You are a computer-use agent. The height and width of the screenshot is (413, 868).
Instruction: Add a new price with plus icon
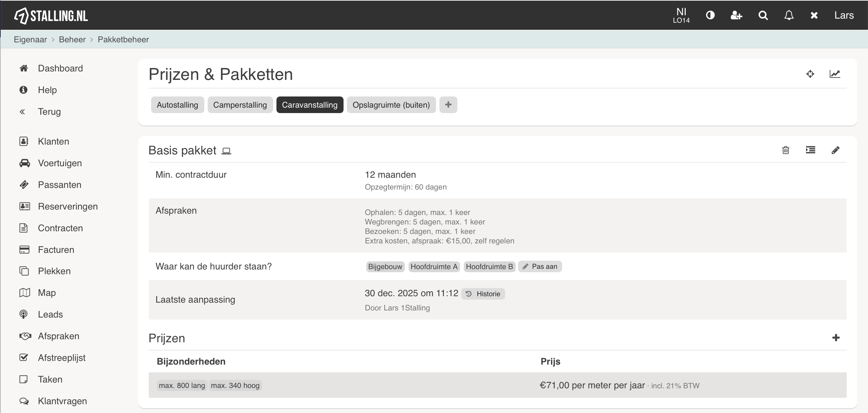835,338
